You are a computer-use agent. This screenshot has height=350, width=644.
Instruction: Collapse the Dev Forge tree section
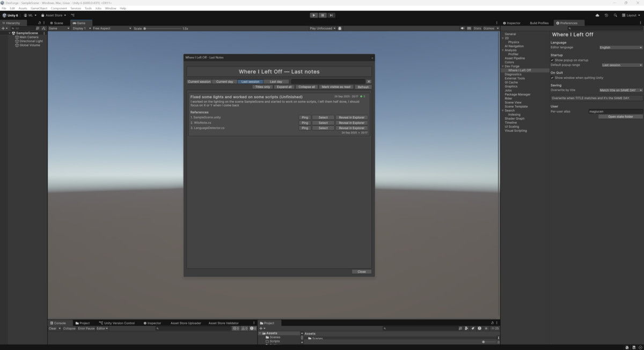(503, 66)
